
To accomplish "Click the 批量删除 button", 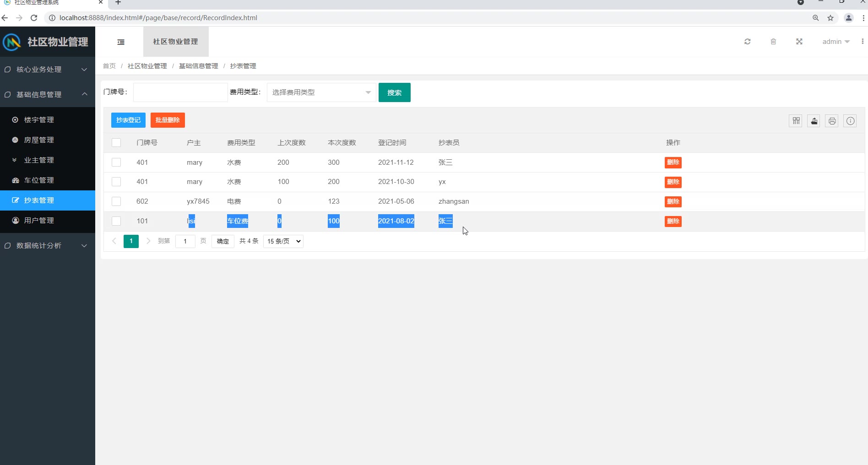I will click(x=168, y=120).
